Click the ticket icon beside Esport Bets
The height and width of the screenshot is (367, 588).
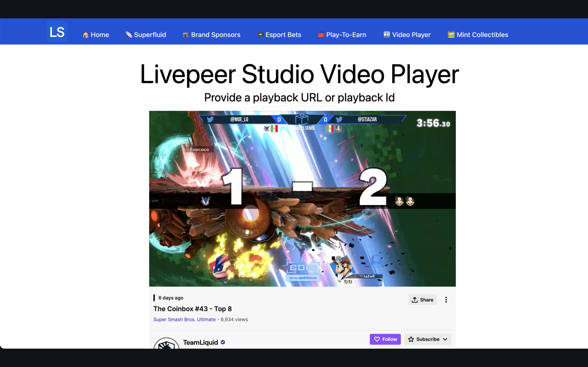point(260,35)
